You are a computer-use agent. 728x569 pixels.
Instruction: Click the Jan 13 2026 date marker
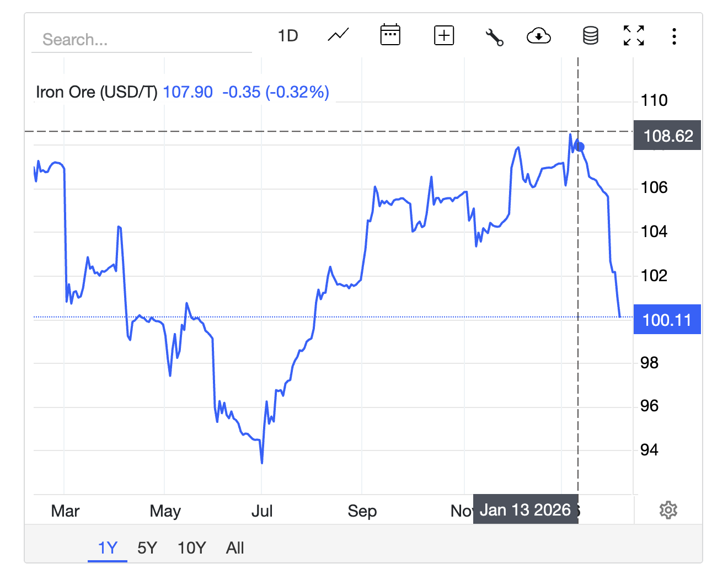pyautogui.click(x=525, y=510)
